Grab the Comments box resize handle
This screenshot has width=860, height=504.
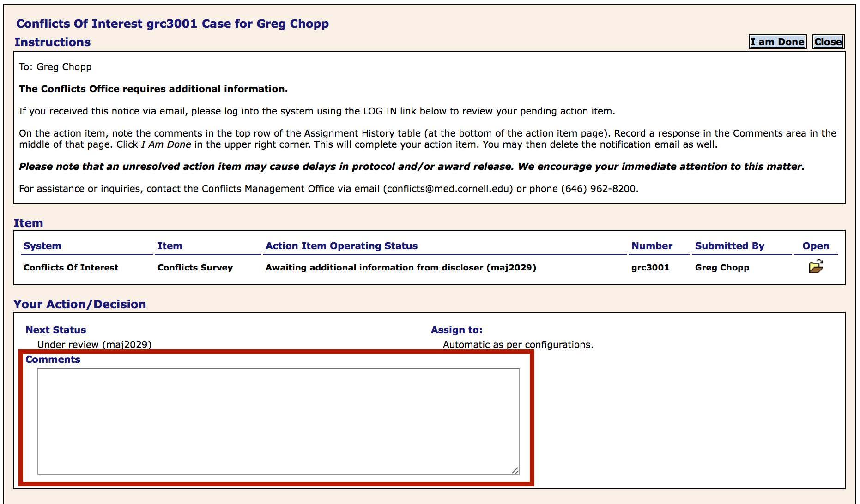coord(515,470)
